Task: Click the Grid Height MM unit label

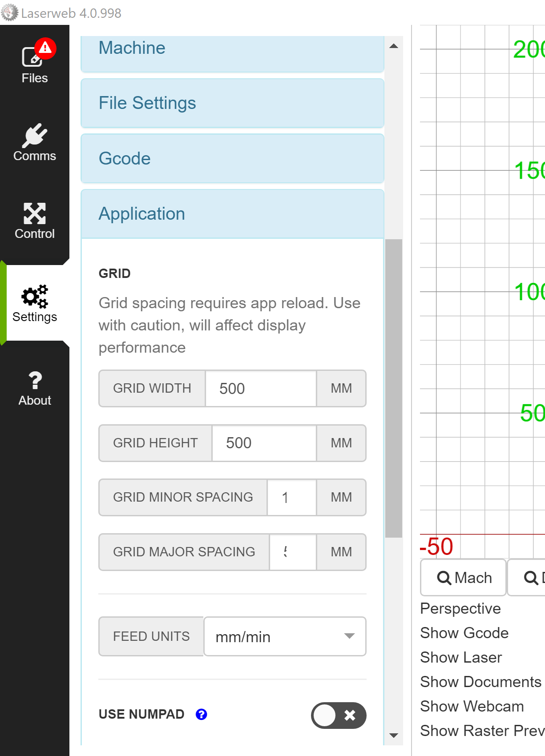Action: (341, 443)
